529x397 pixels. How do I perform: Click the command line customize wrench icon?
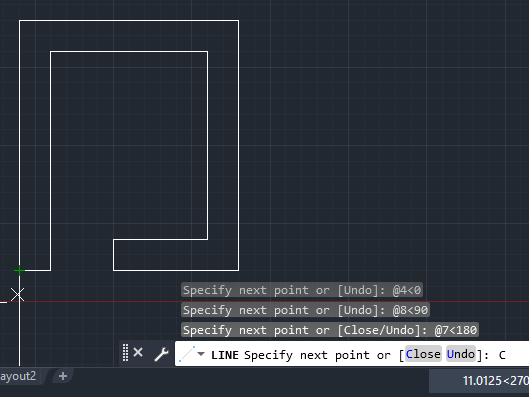tap(161, 354)
